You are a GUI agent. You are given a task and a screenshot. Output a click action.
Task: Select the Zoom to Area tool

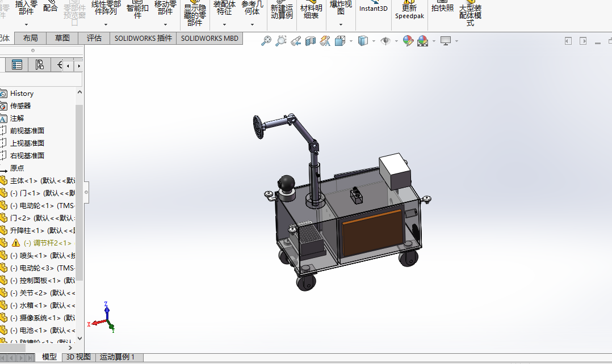(x=280, y=41)
